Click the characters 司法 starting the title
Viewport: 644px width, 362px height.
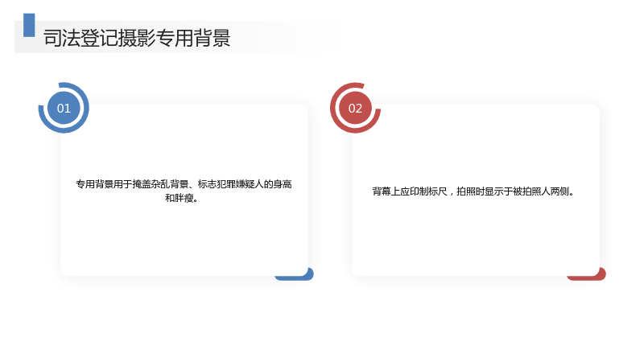click(x=62, y=38)
